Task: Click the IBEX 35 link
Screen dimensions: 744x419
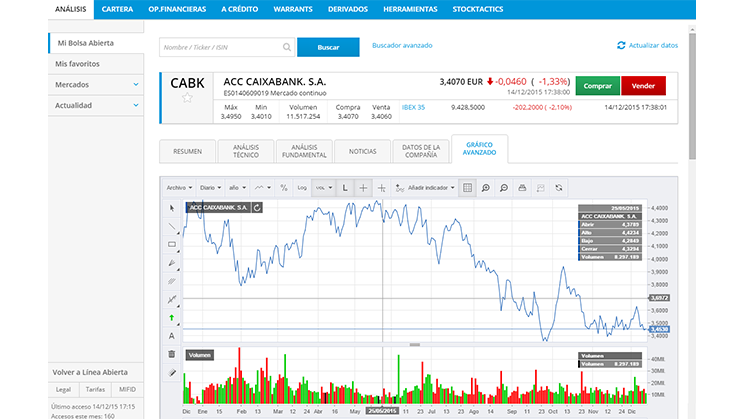Action: pyautogui.click(x=413, y=107)
